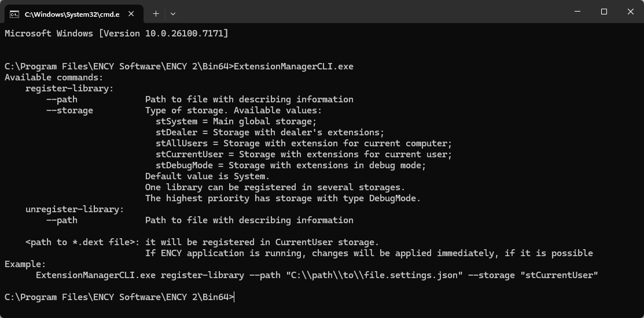This screenshot has width=644, height=318.
Task: Click the blinking prompt on the last line
Action: click(x=235, y=297)
